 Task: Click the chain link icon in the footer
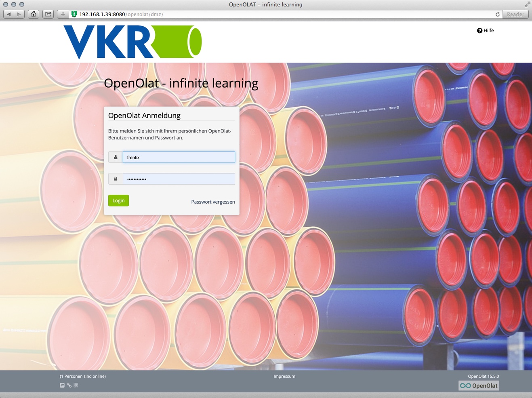point(69,385)
